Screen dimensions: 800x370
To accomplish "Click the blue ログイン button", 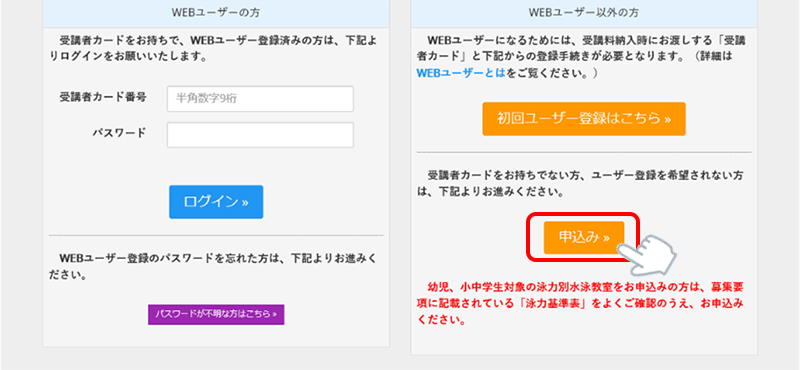I will [x=216, y=202].
